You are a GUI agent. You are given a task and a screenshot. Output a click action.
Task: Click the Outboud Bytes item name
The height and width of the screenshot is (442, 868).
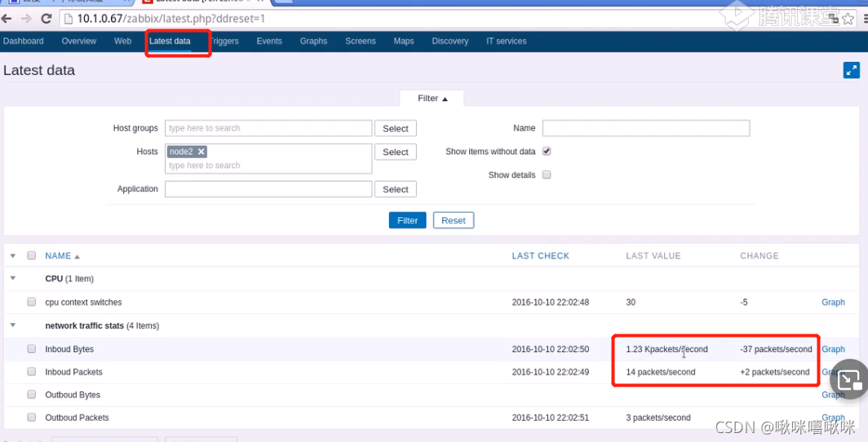point(73,395)
